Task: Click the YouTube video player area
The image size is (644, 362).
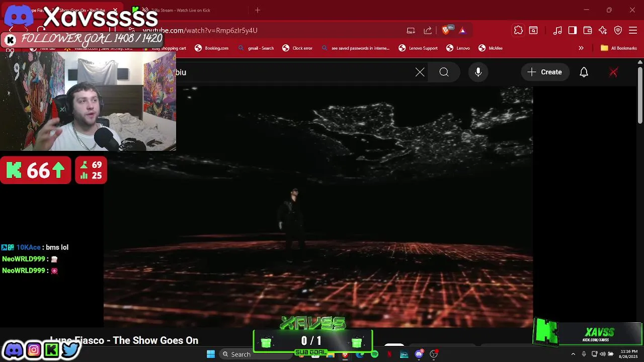Action: point(318,206)
